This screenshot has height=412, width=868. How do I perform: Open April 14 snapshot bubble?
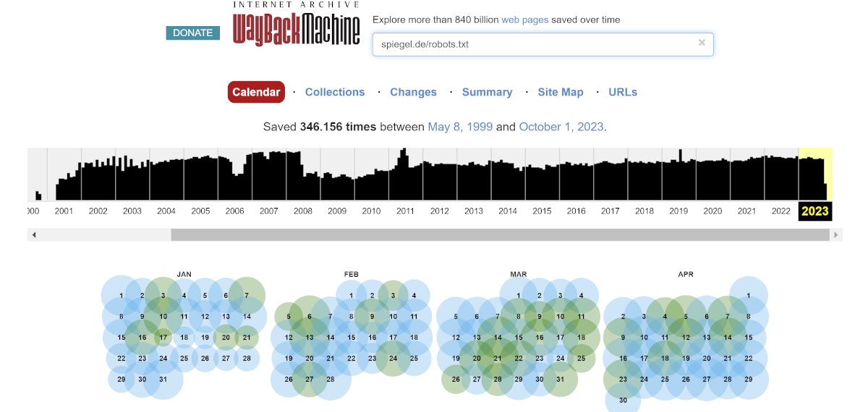728,337
